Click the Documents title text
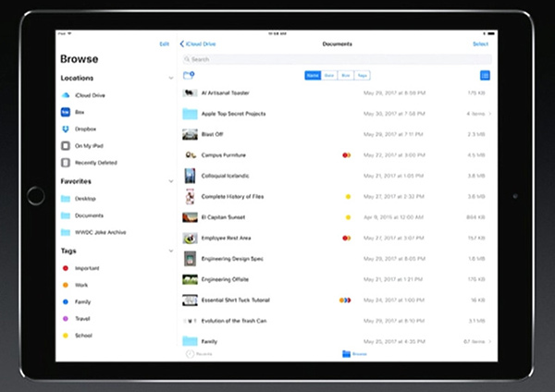 (x=337, y=43)
